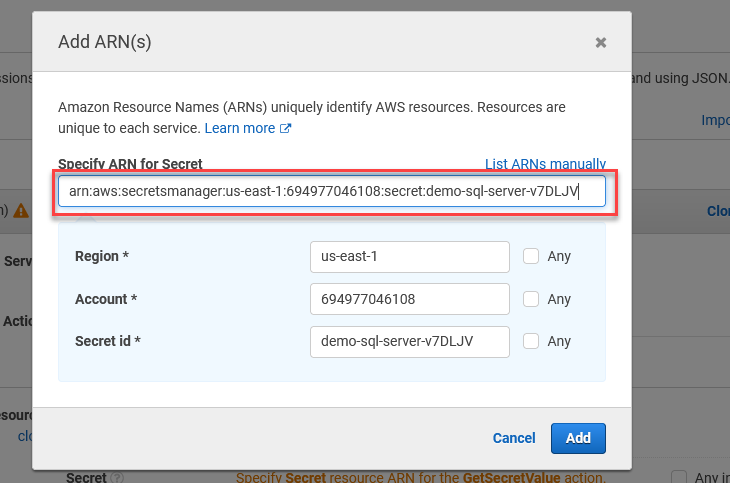
Task: Check Any for Secret id
Action: point(531,341)
